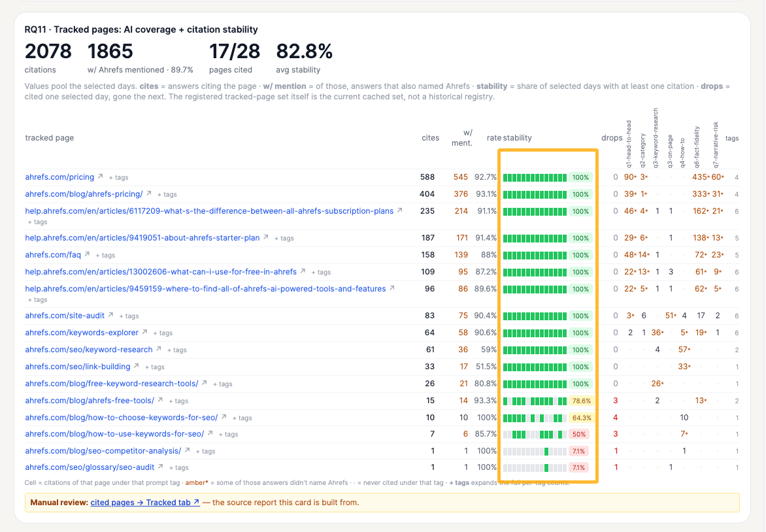Screen dimensions: 766x532
Task: Open external link icon beside ahrefs.com/keywords-explorer
Action: pyautogui.click(x=144, y=332)
